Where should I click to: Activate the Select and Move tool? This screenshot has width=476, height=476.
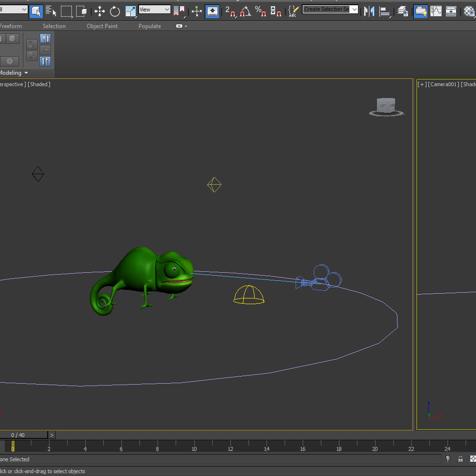pyautogui.click(x=99, y=11)
